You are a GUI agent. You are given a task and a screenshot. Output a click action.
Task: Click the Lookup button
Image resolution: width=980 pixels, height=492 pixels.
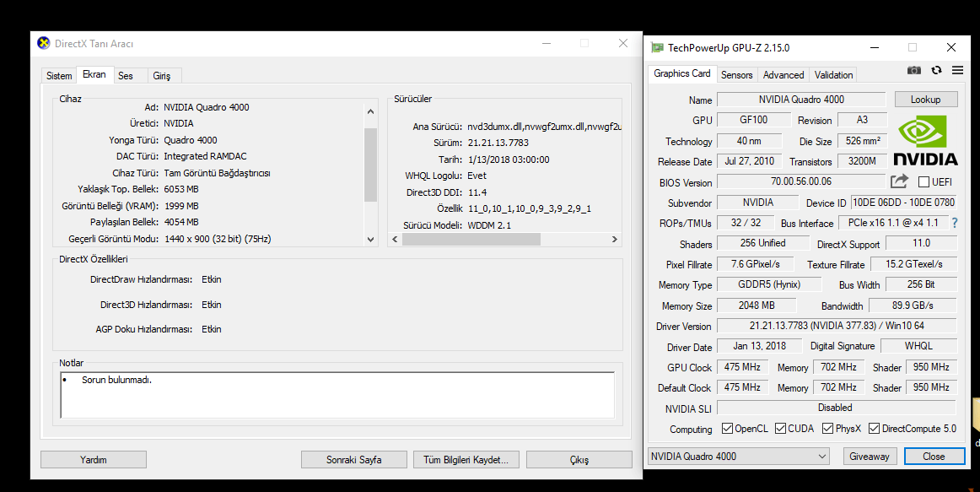pos(926,100)
